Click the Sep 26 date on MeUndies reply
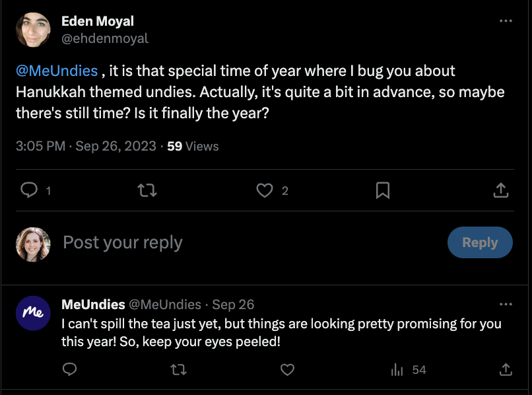This screenshot has width=532, height=395. pos(233,305)
